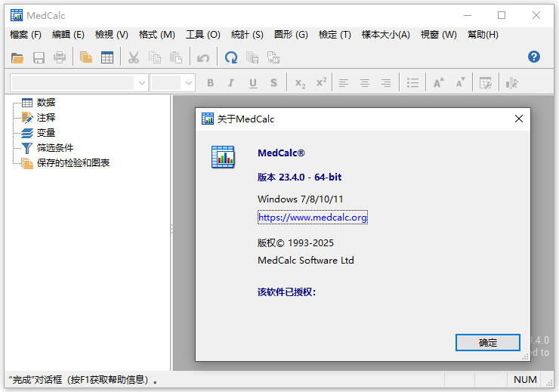Open the 格式 (M) menu

click(157, 35)
